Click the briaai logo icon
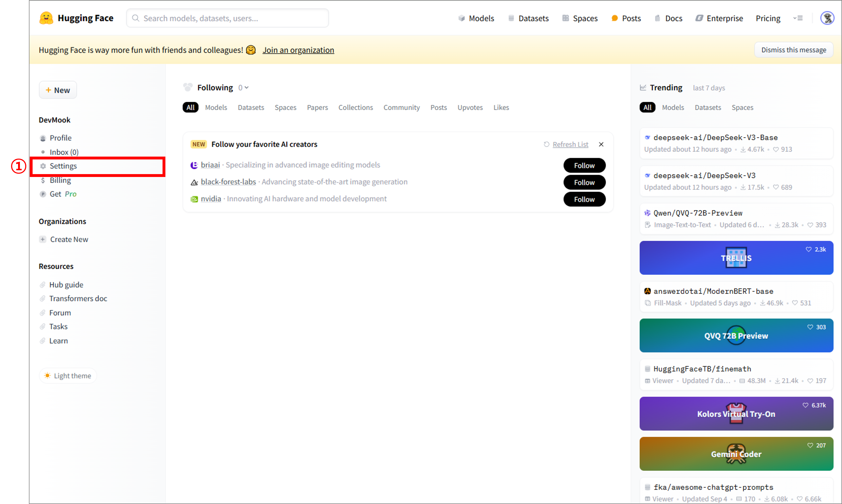 coord(194,165)
